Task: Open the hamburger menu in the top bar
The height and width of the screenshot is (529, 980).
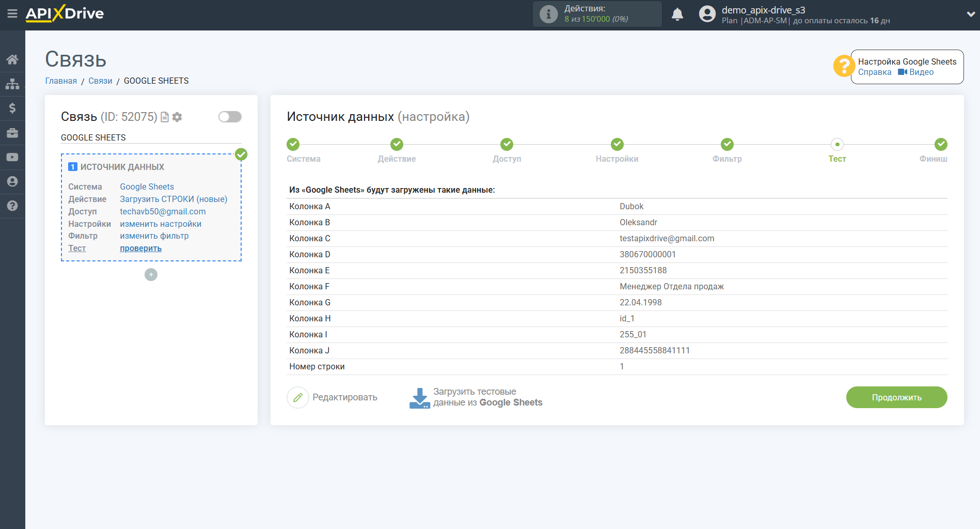Action: pyautogui.click(x=12, y=14)
